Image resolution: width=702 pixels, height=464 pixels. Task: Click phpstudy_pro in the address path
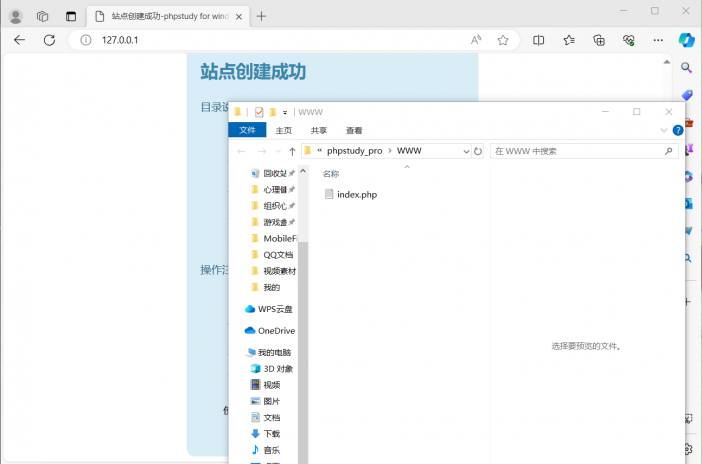click(x=355, y=151)
